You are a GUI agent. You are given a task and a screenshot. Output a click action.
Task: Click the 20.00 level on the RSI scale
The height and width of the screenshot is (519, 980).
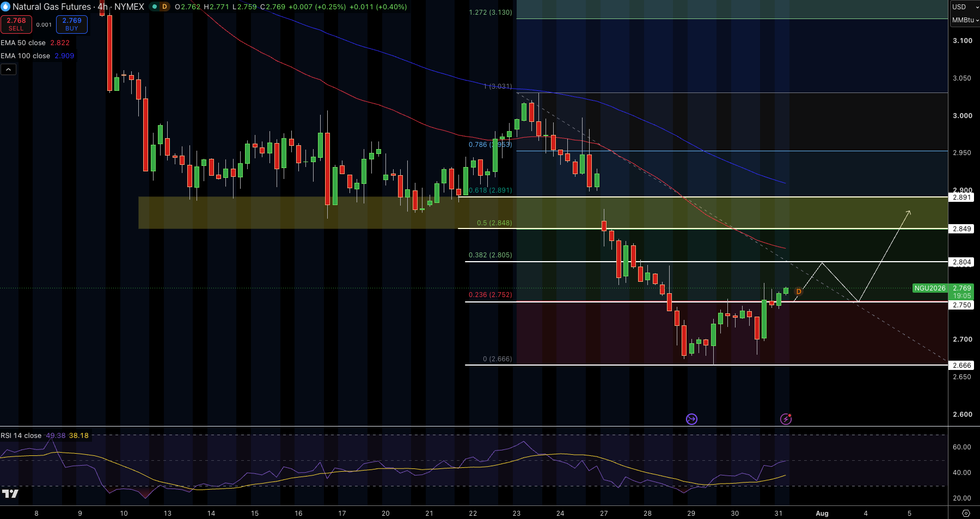(962, 498)
